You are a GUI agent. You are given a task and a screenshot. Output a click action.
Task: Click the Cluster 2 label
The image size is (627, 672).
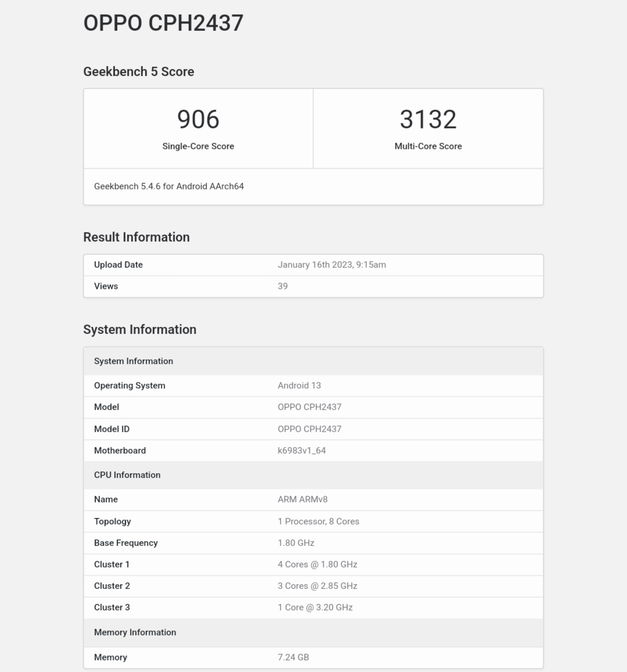112,586
